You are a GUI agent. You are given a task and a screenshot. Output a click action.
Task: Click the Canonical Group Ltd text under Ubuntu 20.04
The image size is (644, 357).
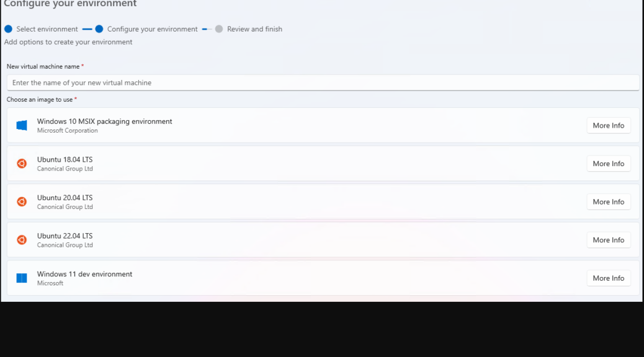pos(65,207)
